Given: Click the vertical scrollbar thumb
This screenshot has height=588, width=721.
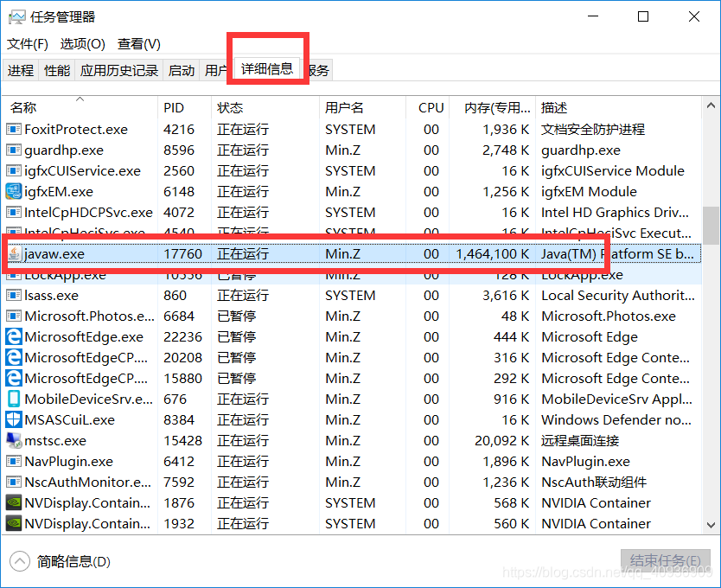Looking at the screenshot, I should (711, 226).
